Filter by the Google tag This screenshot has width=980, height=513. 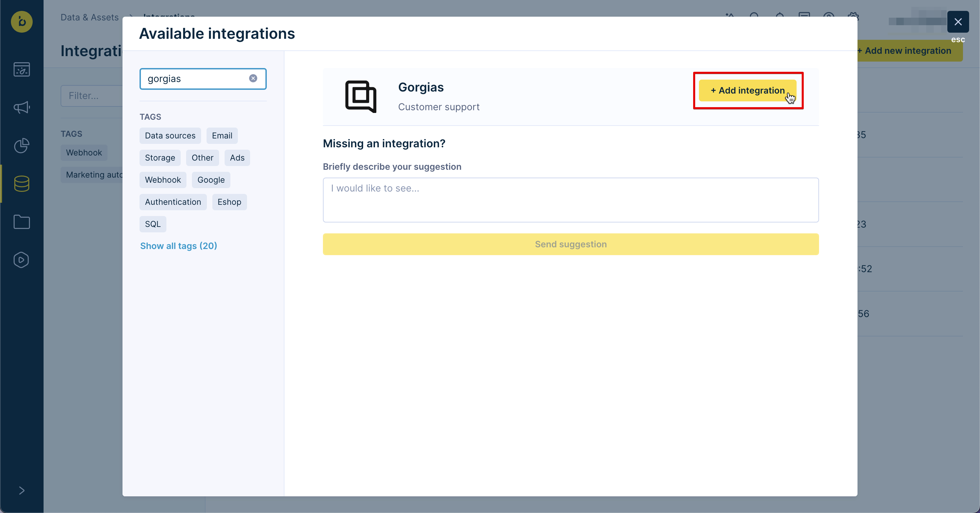[211, 180]
